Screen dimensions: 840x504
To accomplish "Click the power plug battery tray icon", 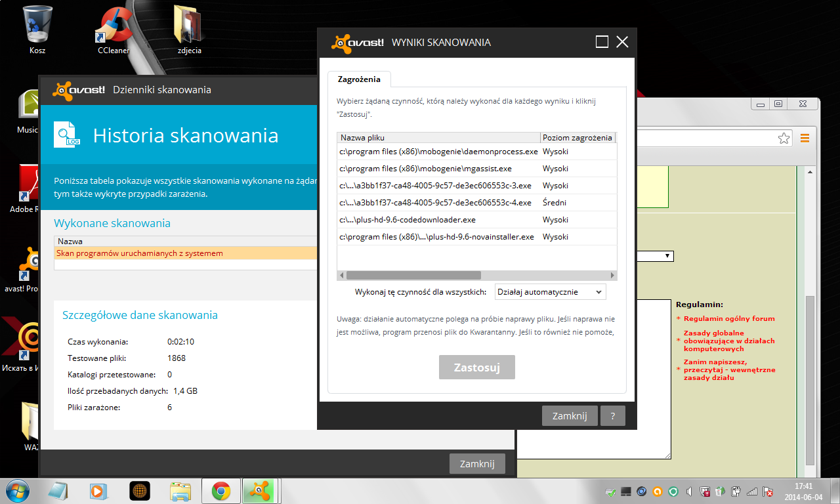I will point(736,492).
